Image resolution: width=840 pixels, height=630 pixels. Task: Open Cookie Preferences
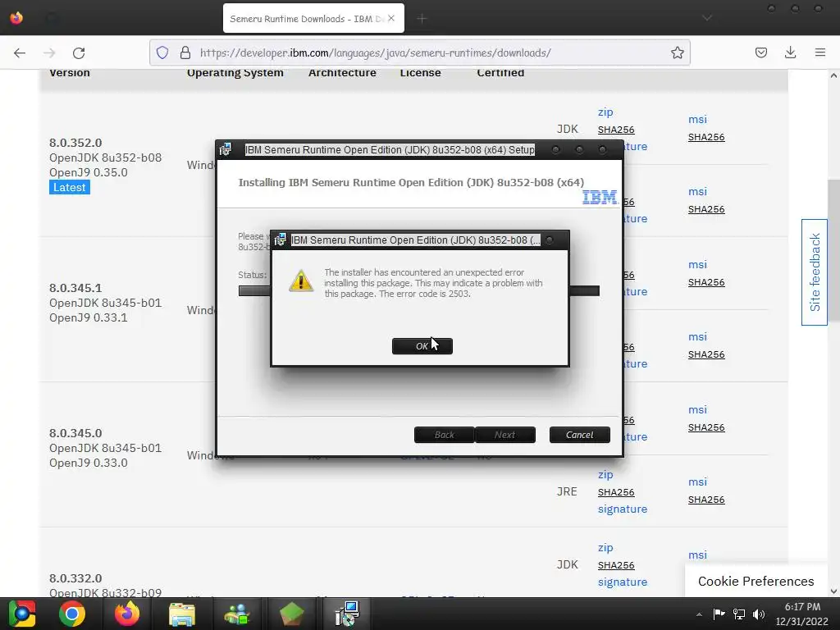pyautogui.click(x=756, y=582)
